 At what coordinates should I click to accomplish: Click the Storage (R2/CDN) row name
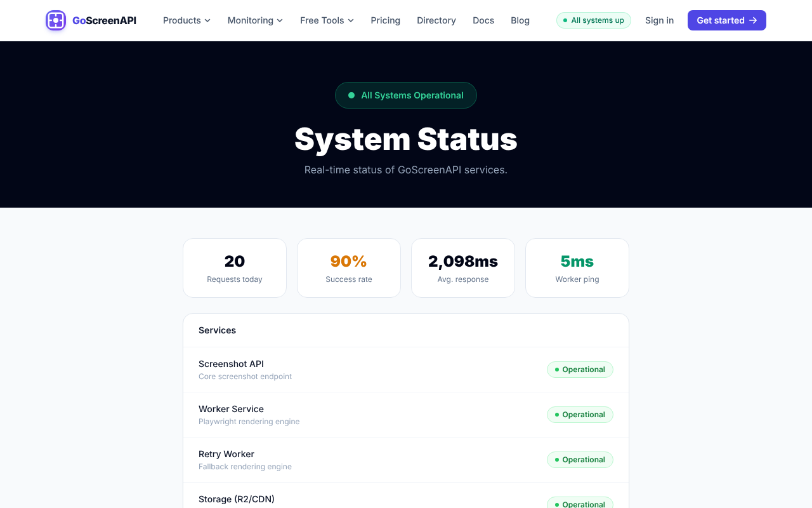[237, 499]
